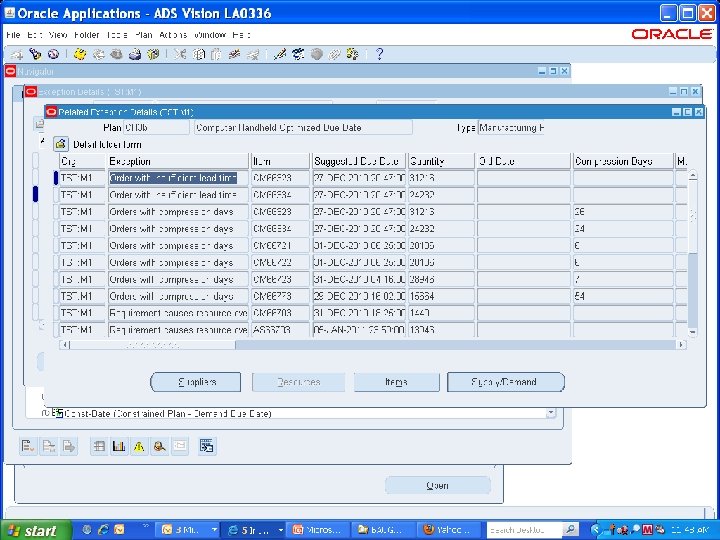Image resolution: width=720 pixels, height=540 pixels.
Task: Click the horizontal scrollbar left arrow
Action: coord(65,344)
